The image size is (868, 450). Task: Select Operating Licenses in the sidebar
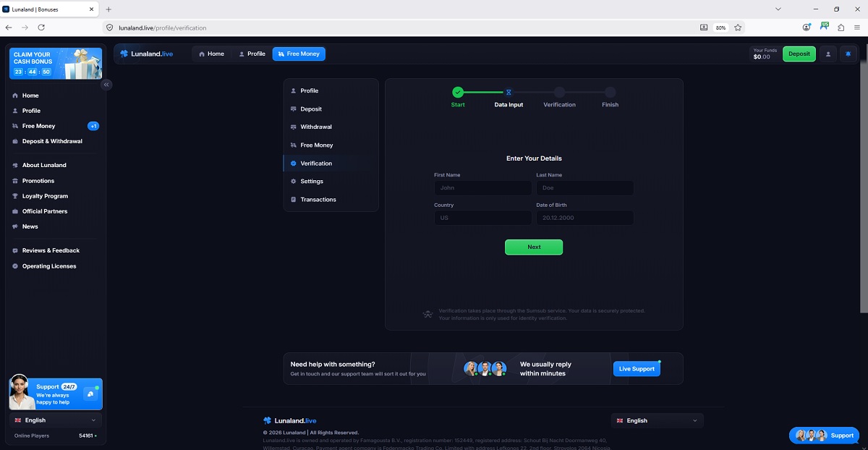click(49, 266)
